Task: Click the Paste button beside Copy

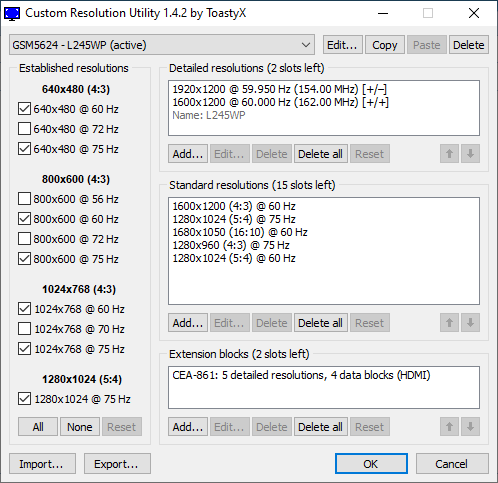Action: [427, 45]
